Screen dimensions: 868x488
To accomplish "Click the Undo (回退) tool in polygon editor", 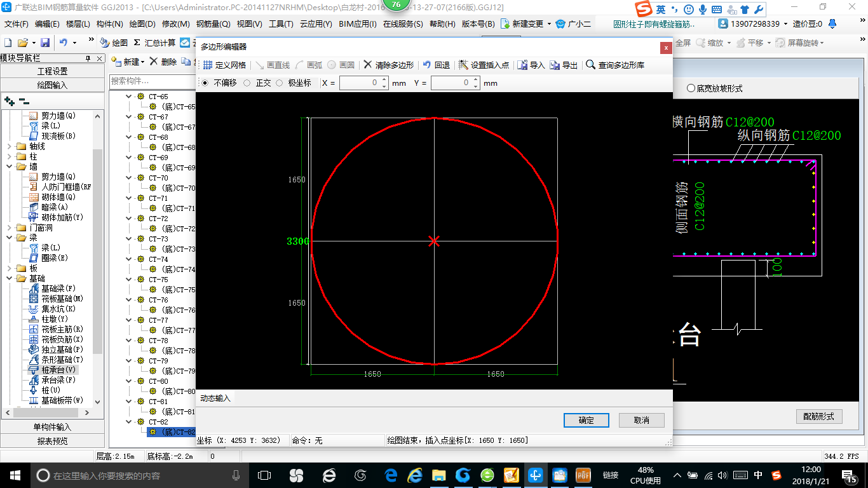I will click(437, 65).
